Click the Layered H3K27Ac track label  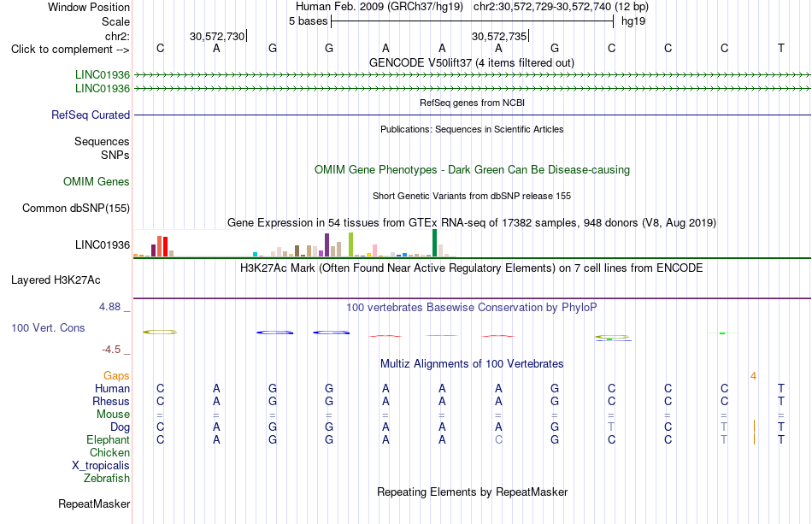pyautogui.click(x=56, y=280)
